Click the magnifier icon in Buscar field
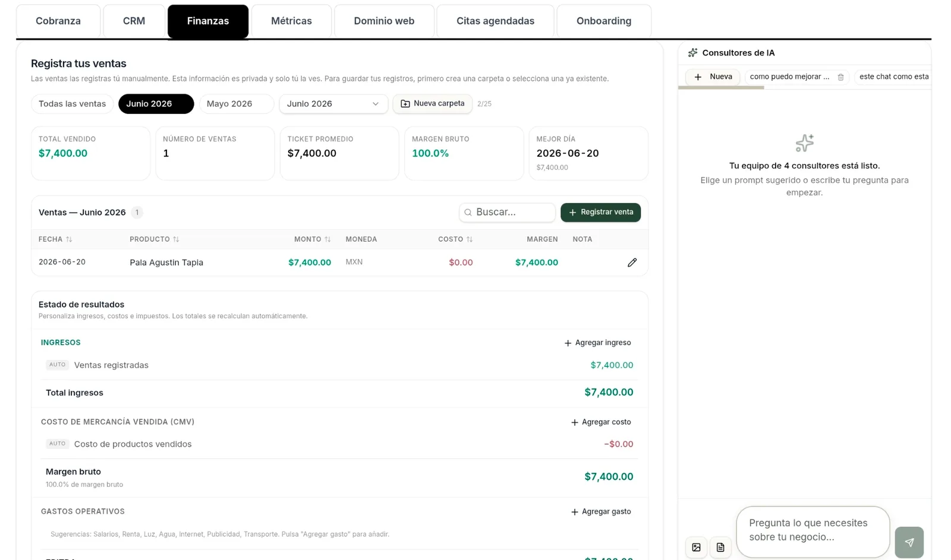Viewport: 951px width, 560px height. tap(468, 212)
